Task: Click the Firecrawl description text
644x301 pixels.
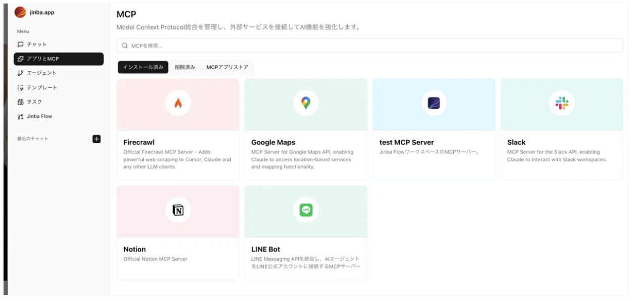Action: [x=177, y=160]
